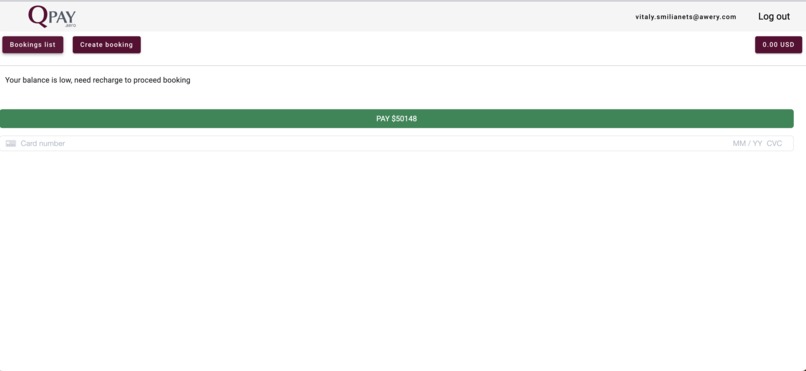Screen dimensions: 806x371
Task: Click the QPay logo
Action: tap(52, 16)
